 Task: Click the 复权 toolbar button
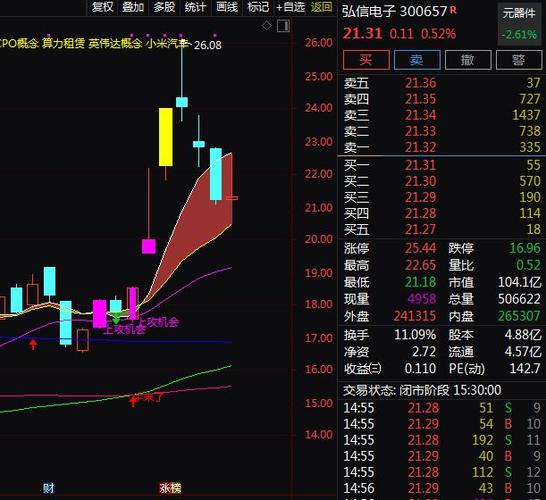pos(102,7)
